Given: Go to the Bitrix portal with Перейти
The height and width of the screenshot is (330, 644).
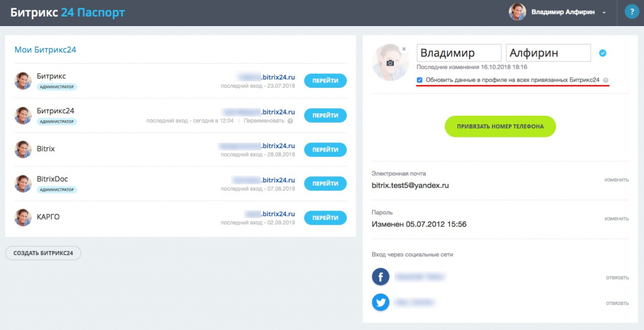Looking at the screenshot, I should coord(325,150).
